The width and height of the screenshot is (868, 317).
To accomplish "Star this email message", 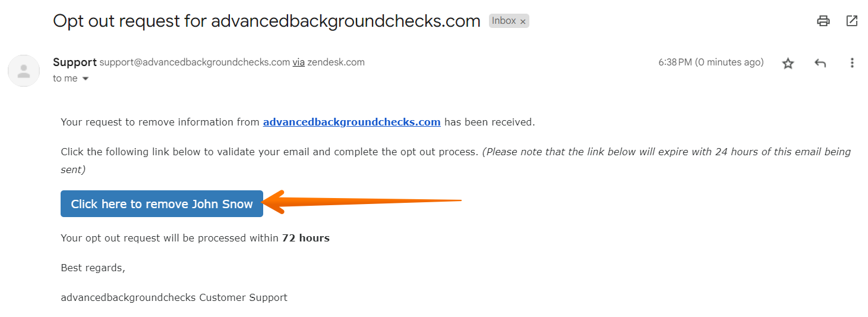I will pos(788,63).
